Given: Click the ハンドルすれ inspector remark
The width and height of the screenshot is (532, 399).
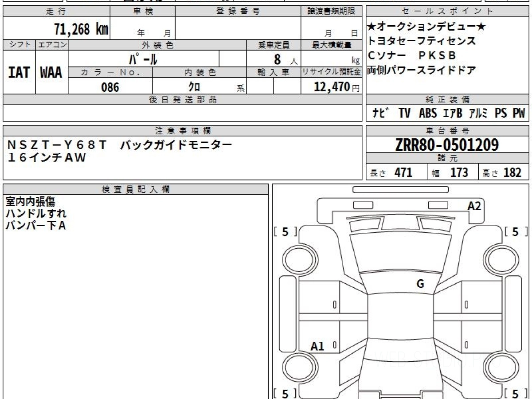Looking at the screenshot, I should (36, 214).
